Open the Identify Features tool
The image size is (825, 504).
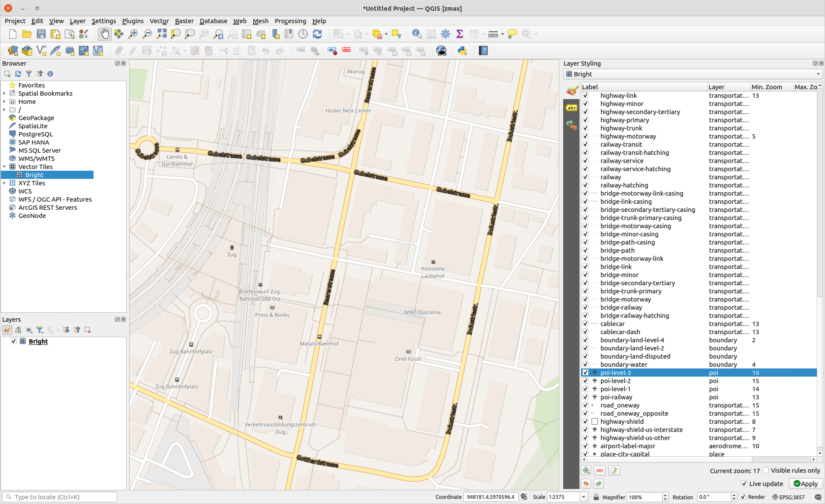click(416, 34)
